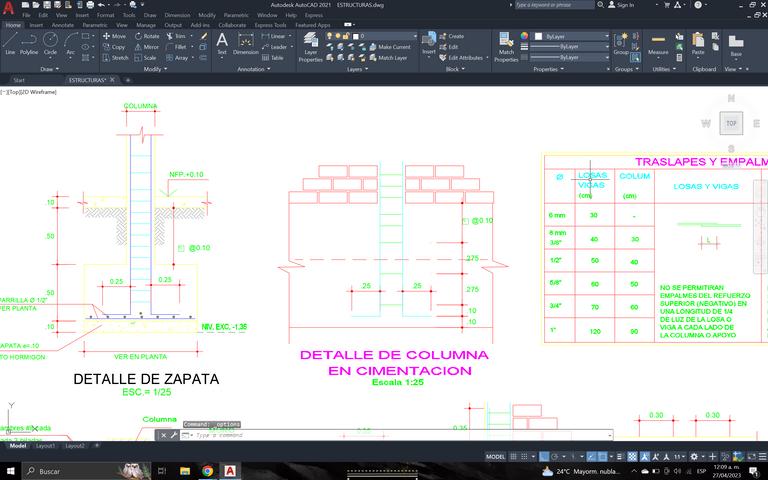This screenshot has height=480, width=768.
Task: Switch to the Layout1 tab
Action: [x=46, y=446]
